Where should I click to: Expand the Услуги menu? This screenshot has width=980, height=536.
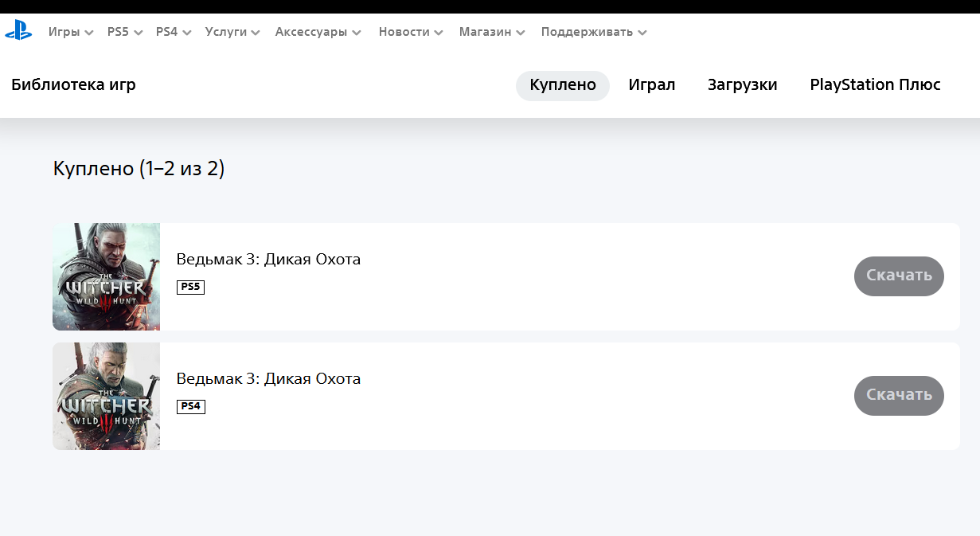(232, 32)
